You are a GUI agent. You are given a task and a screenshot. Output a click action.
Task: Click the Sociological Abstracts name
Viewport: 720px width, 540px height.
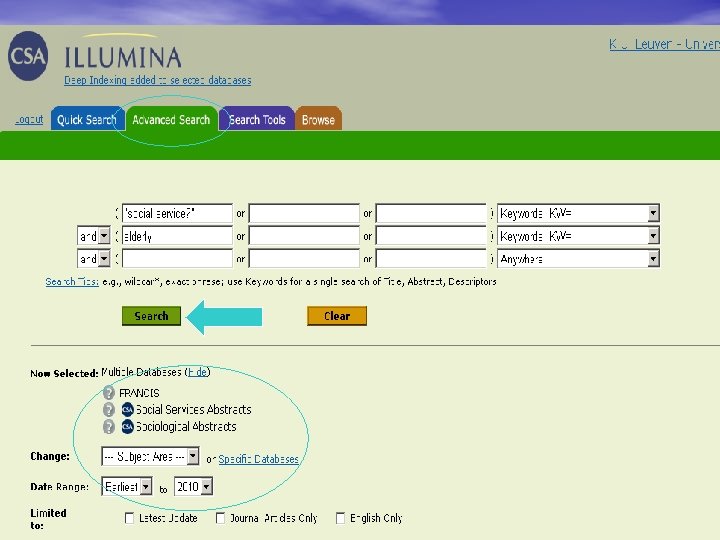[x=186, y=427]
